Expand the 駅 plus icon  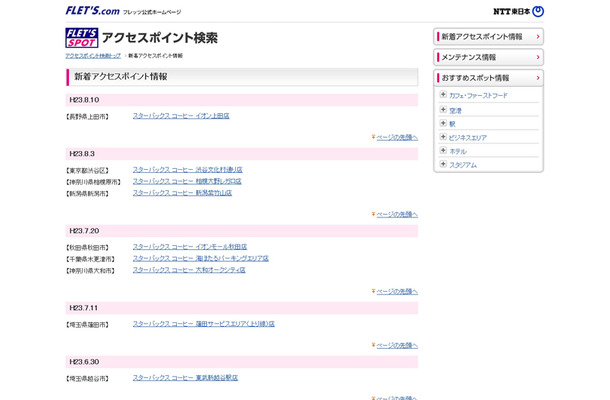pos(443,123)
